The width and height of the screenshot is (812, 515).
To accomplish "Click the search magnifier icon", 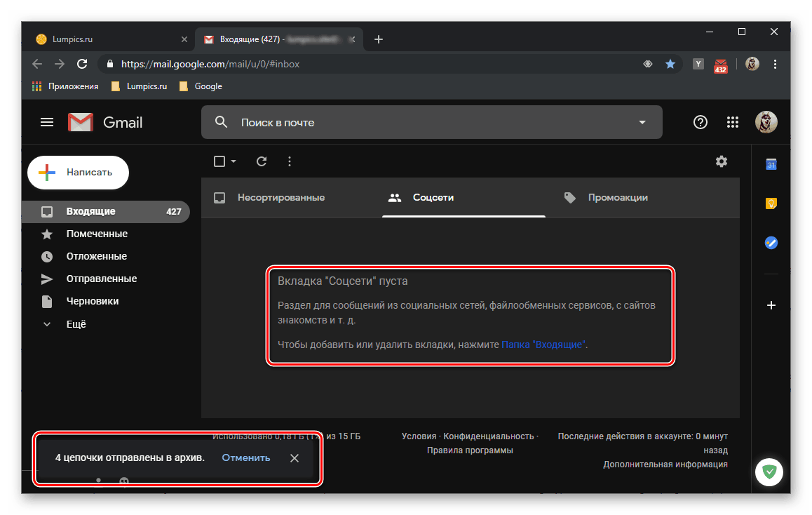I will [x=221, y=122].
